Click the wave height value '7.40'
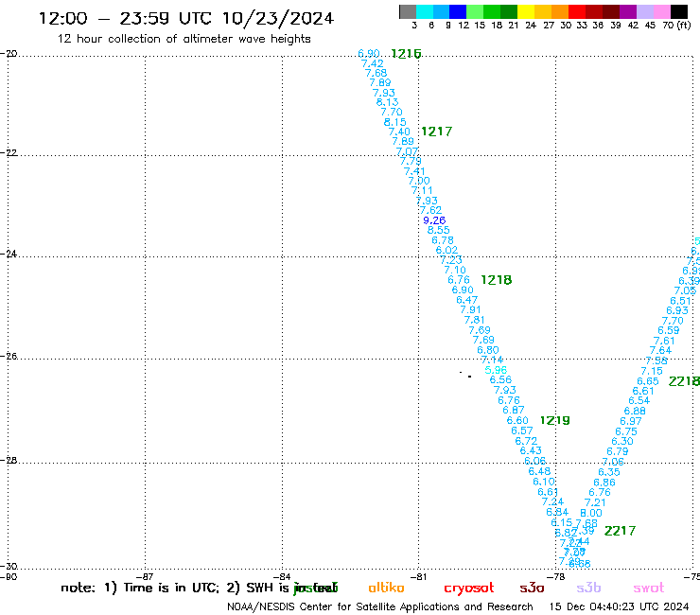 pyautogui.click(x=399, y=132)
